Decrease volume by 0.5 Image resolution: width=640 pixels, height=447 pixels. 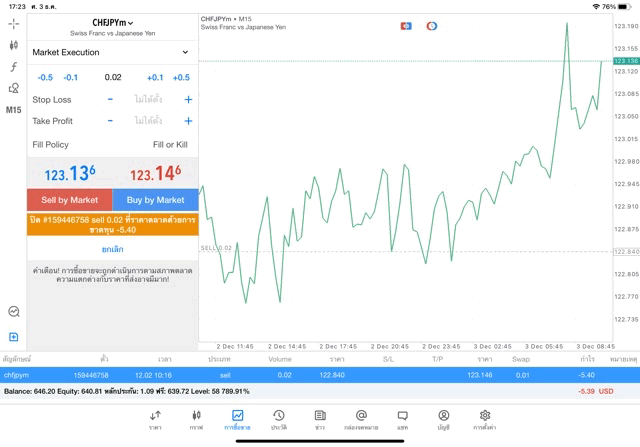click(45, 78)
